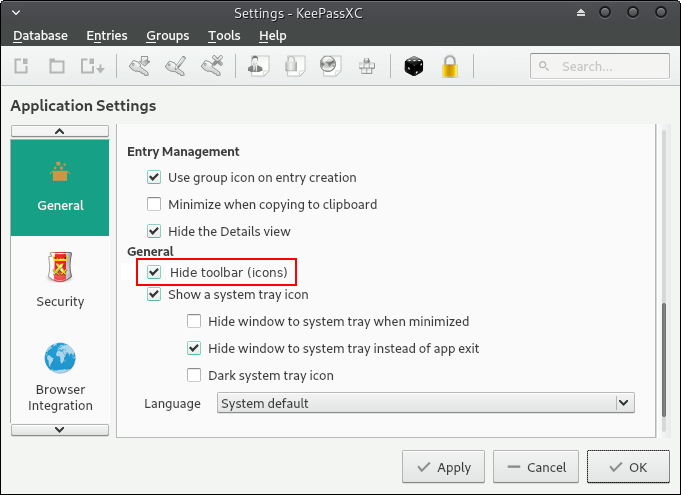
Task: Uncheck Hide window to tray instead of app exit
Action: [194, 348]
